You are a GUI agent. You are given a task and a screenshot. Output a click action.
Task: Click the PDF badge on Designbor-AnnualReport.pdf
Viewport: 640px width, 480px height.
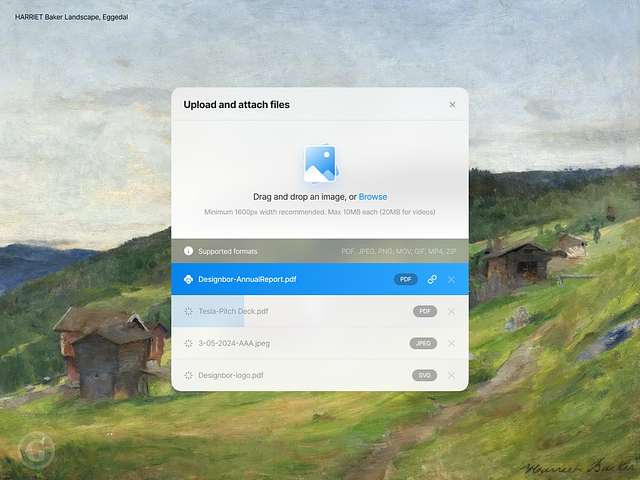pos(406,279)
